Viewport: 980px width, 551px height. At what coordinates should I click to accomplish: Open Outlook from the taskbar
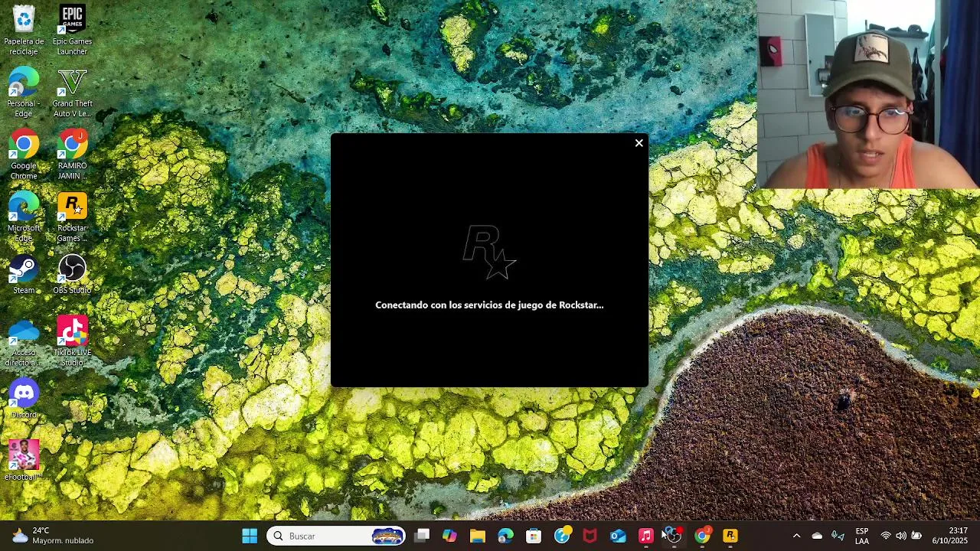(618, 536)
